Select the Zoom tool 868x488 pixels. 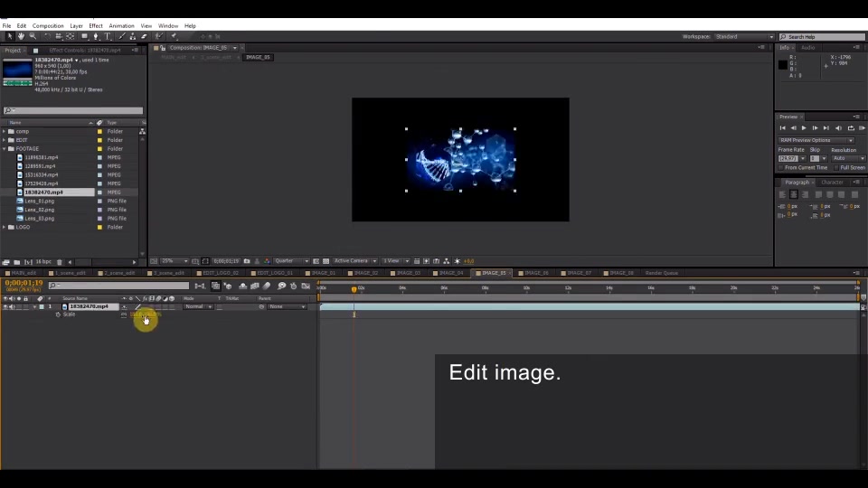pos(33,36)
